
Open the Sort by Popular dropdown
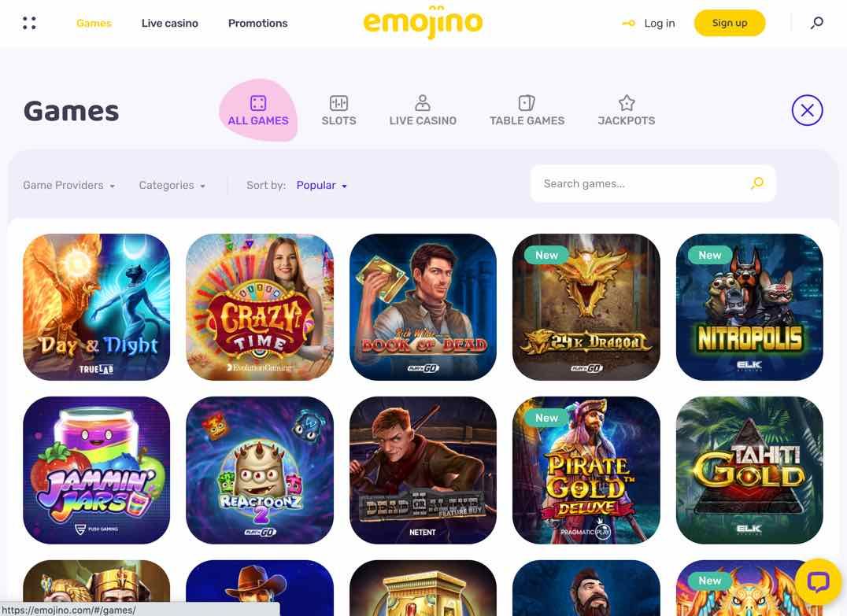pyautogui.click(x=321, y=185)
